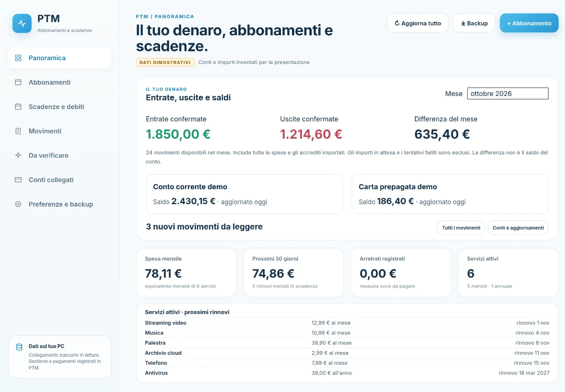Click the Servizi attivi · prossimi rinnovi heading
565x392 pixels.
pyautogui.click(x=187, y=312)
